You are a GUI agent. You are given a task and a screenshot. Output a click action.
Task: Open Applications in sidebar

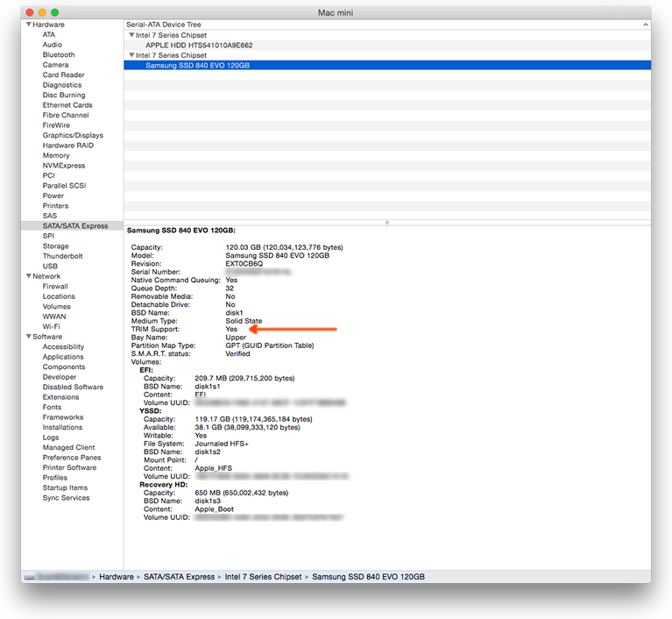(x=63, y=357)
